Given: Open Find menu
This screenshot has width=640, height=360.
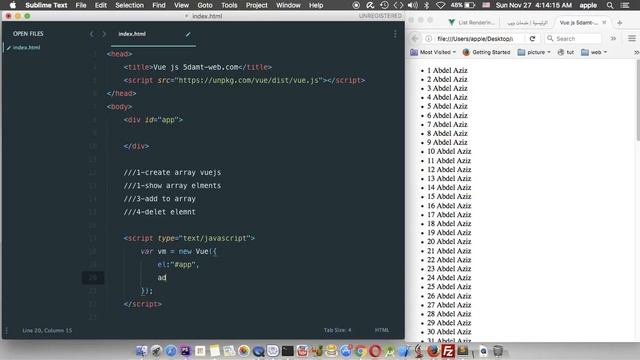Looking at the screenshot, I should pyautogui.click(x=159, y=5).
